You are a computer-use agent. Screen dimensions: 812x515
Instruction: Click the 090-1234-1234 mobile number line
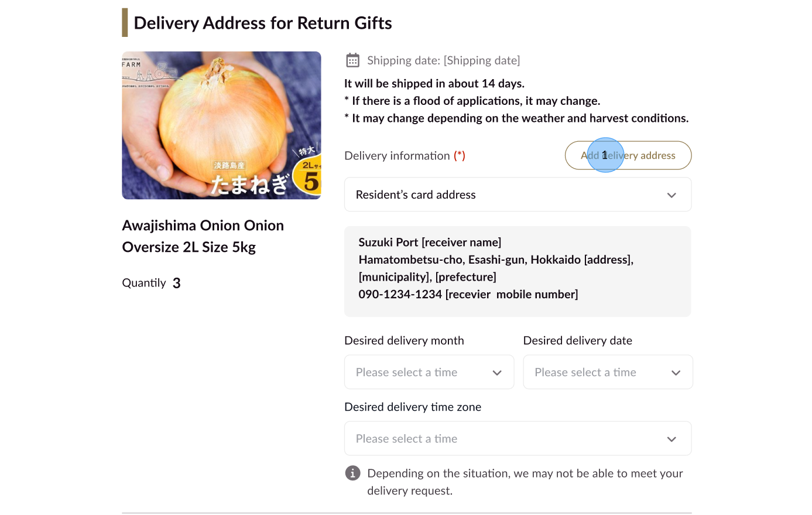[x=468, y=294]
